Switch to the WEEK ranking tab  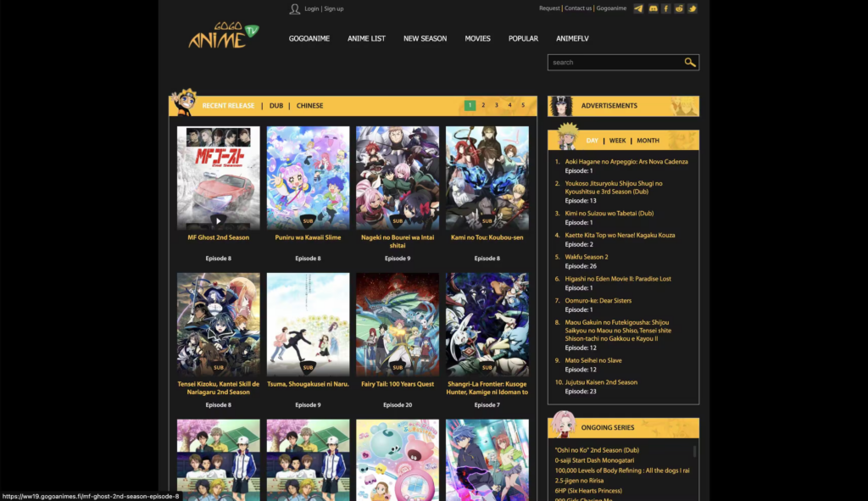click(x=617, y=141)
